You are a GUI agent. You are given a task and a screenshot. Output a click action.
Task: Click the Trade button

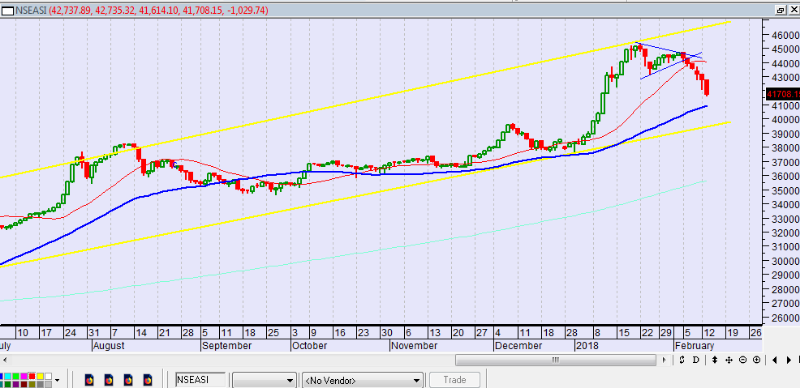(455, 380)
